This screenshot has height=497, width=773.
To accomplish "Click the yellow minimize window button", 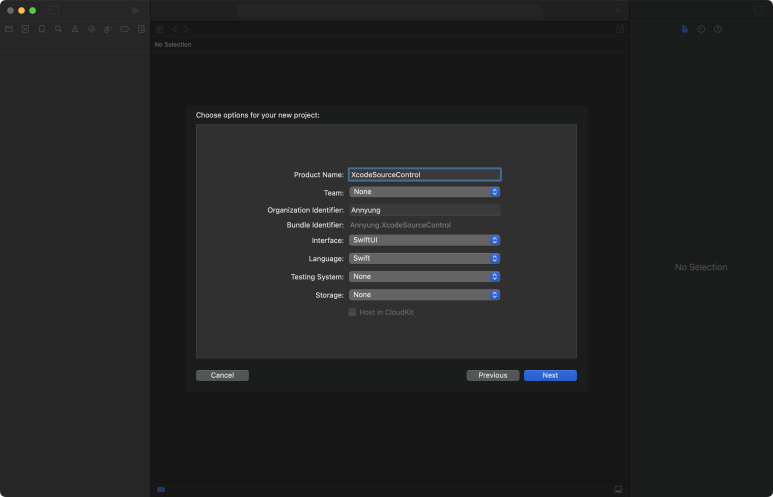I will point(22,10).
